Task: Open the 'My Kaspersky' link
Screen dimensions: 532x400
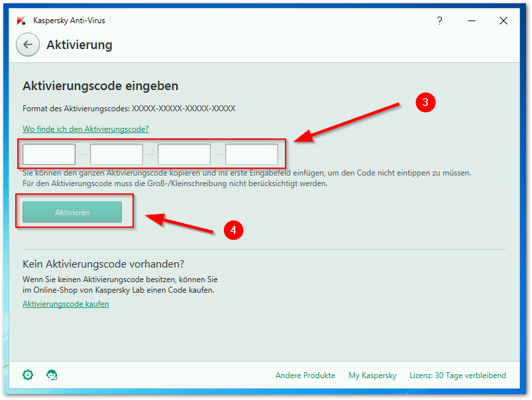Action: [372, 375]
